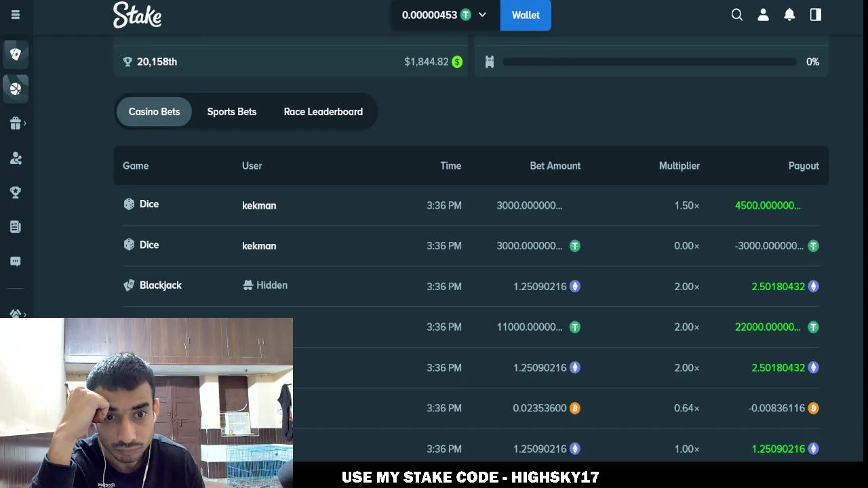The image size is (868, 488).
Task: Open the Forum chat bubble icon in the sidebar
Action: click(x=16, y=262)
